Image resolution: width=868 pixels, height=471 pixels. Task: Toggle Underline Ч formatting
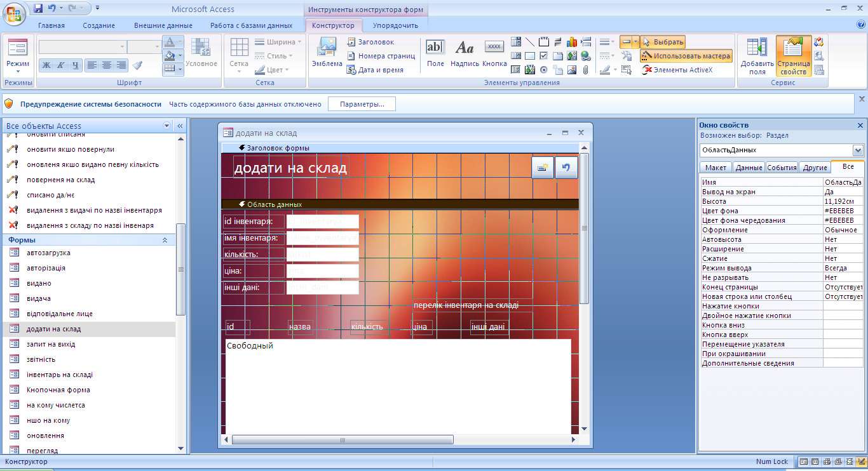tap(76, 65)
